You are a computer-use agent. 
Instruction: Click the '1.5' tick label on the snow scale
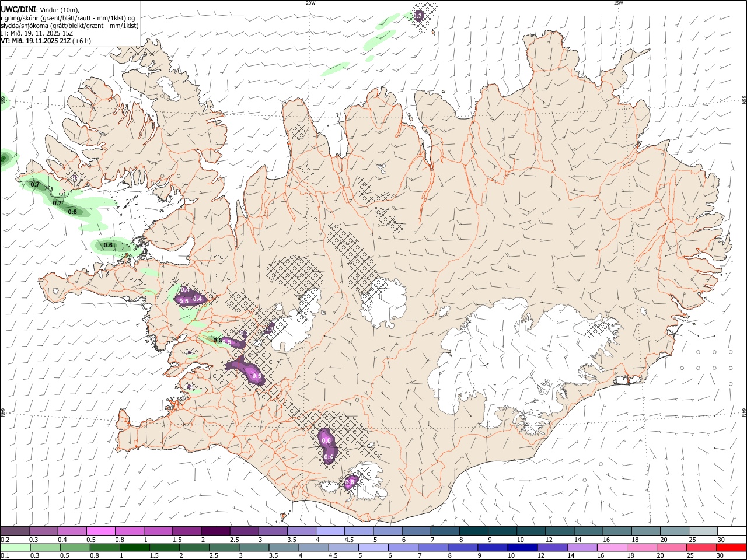pos(176,540)
